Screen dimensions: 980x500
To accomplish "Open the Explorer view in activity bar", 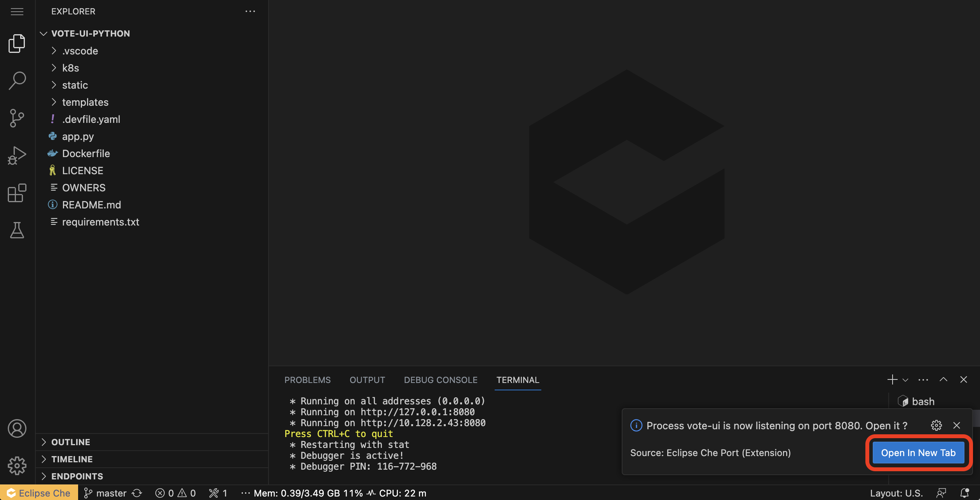I will [x=17, y=43].
